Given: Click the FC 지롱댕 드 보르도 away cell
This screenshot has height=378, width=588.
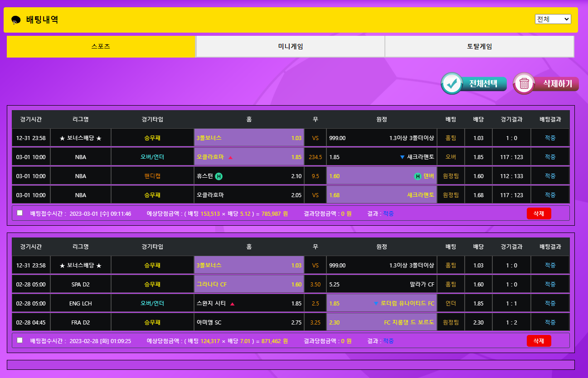Looking at the screenshot, I should click(381, 323).
